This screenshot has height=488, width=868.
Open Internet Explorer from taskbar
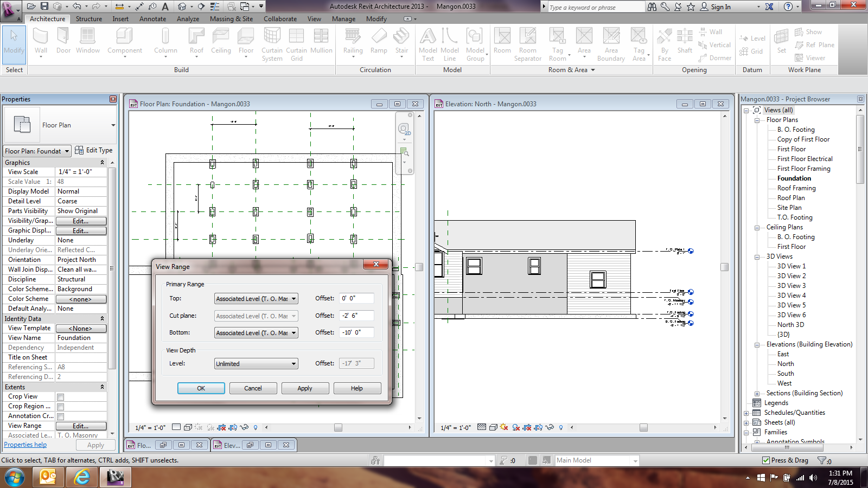click(x=82, y=477)
